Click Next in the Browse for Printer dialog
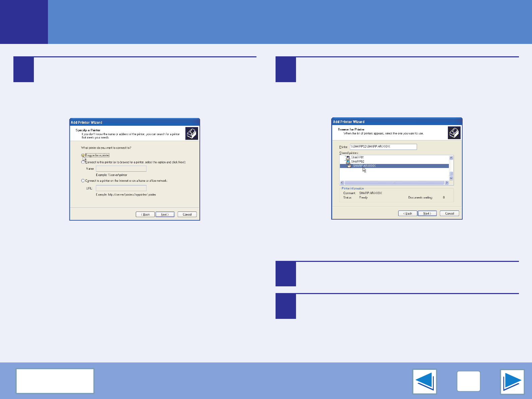 (x=427, y=214)
